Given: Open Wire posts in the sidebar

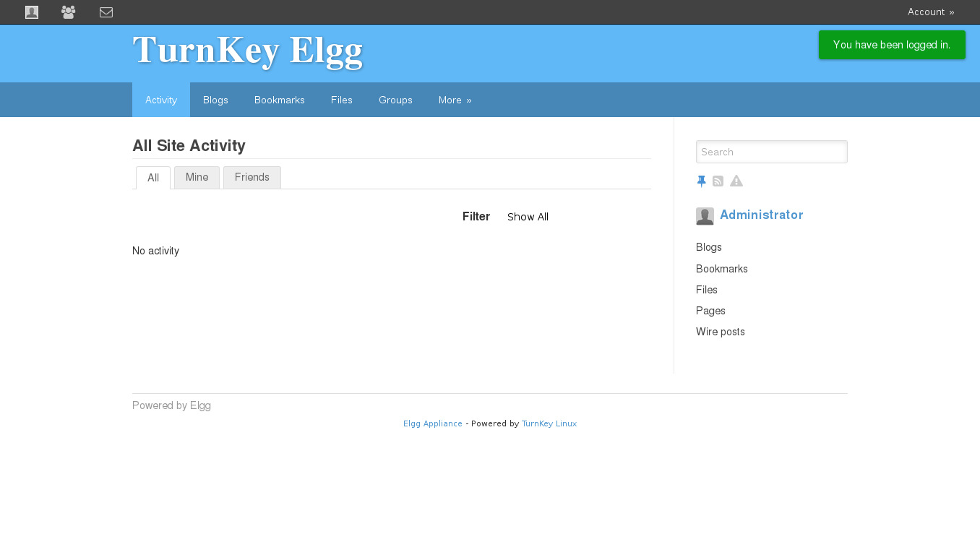Looking at the screenshot, I should point(720,332).
